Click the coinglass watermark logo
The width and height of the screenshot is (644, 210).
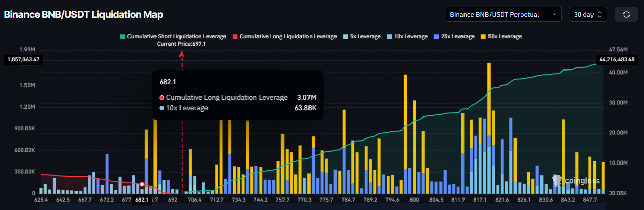point(575,180)
